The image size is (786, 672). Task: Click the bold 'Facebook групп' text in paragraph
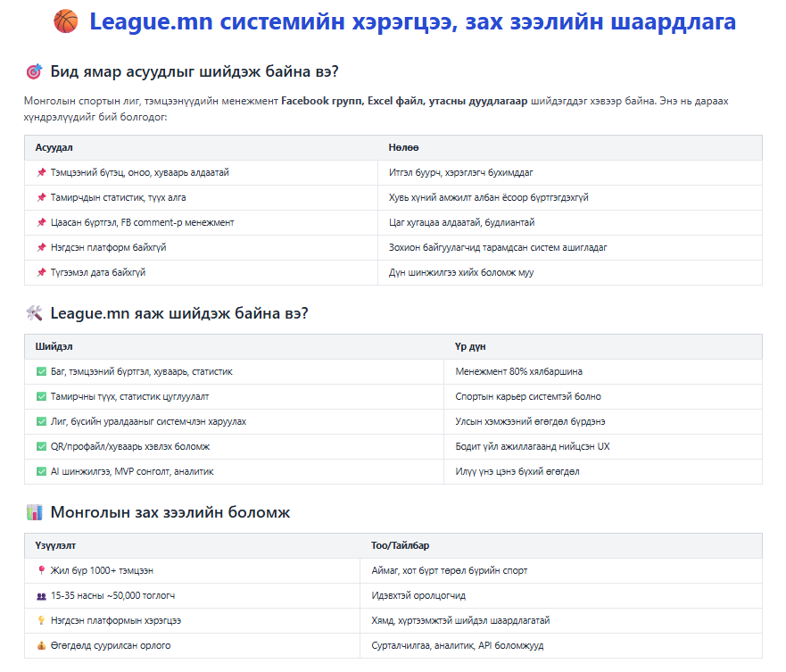click(321, 101)
